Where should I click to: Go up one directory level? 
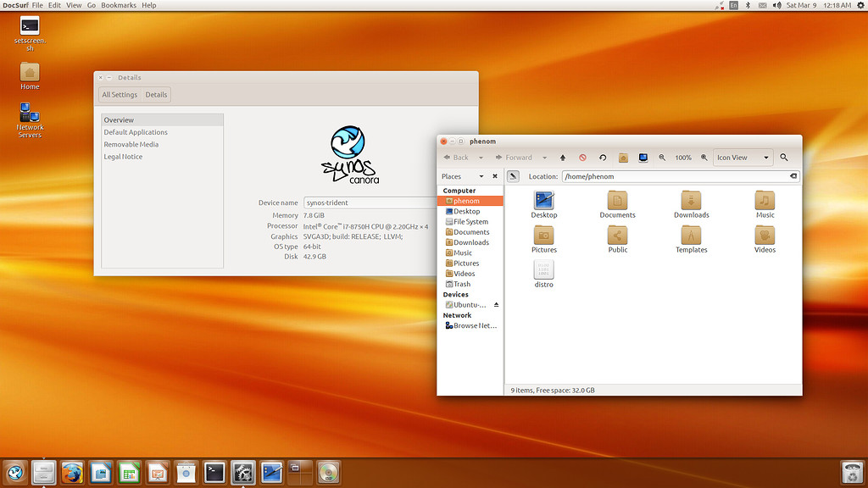(x=562, y=158)
